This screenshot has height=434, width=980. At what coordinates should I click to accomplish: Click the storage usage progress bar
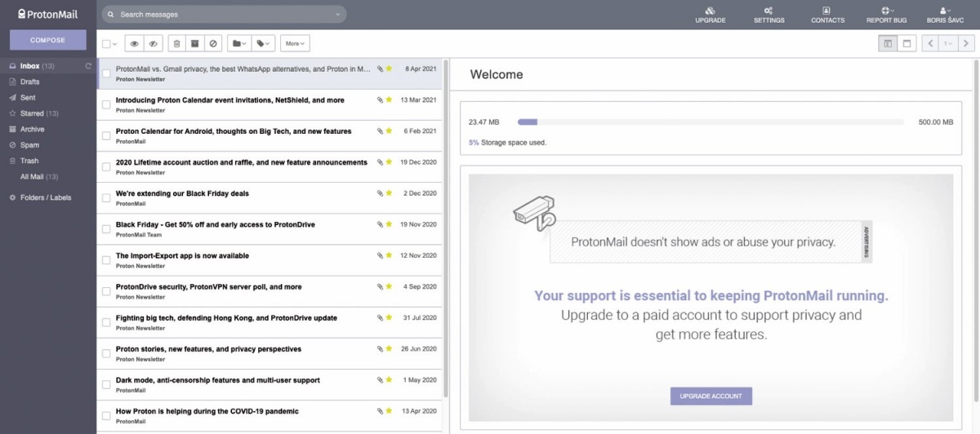click(710, 122)
